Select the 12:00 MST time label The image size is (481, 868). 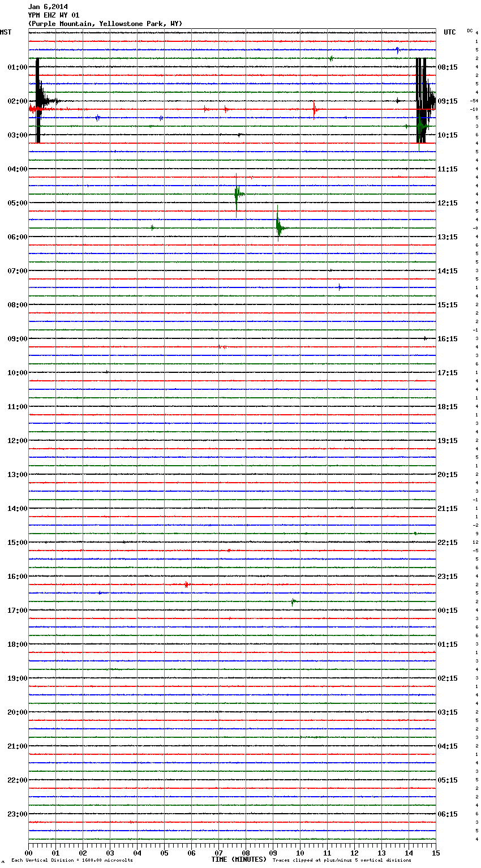(18, 441)
